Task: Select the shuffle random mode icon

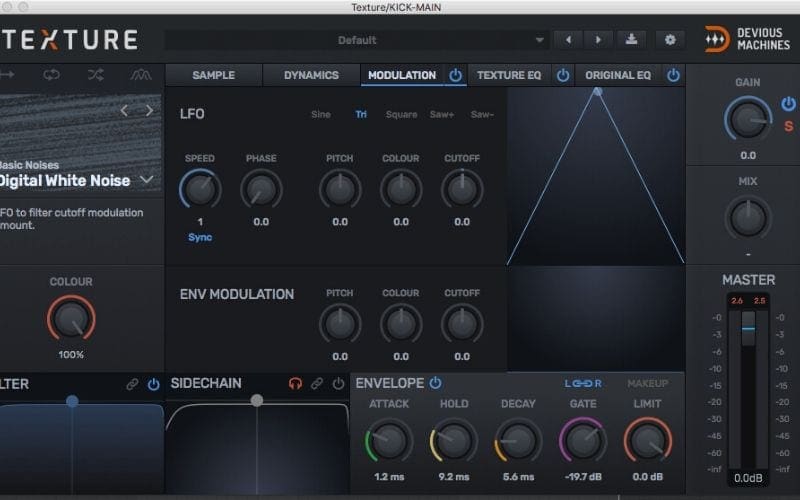Action: tap(95, 74)
